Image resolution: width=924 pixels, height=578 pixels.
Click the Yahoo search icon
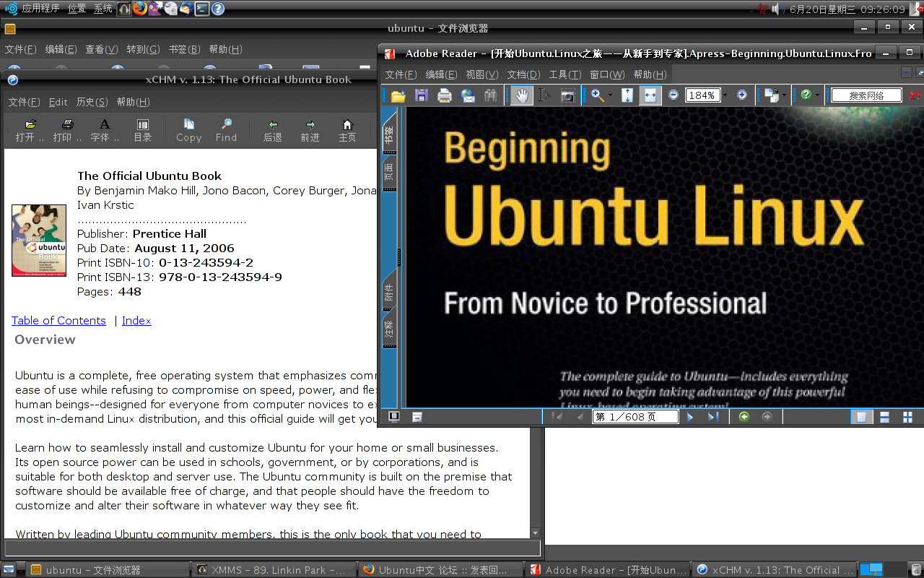point(915,95)
